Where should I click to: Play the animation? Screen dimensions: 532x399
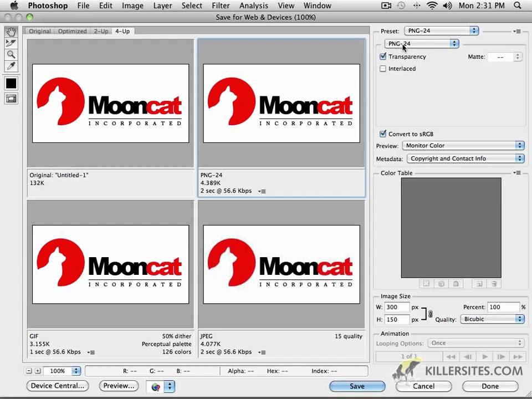click(485, 356)
